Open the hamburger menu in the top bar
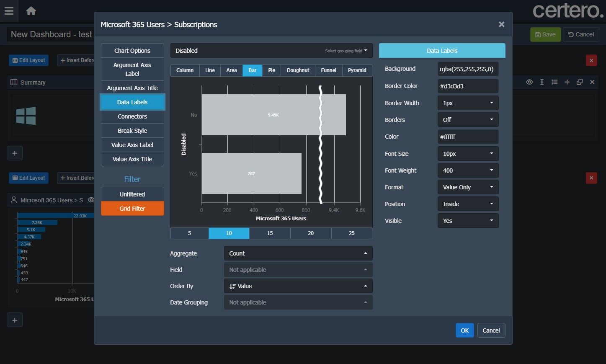Screen dimensions: 606x364 (9, 11)
